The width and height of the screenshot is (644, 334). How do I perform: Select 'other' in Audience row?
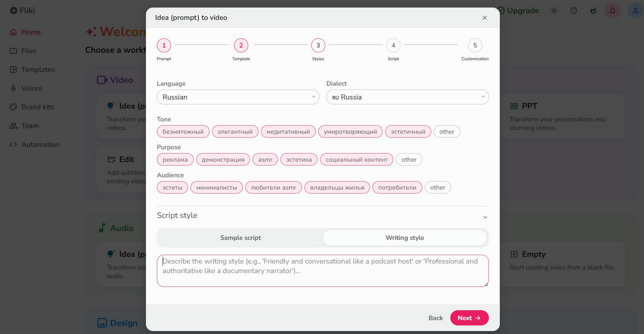[x=438, y=187]
